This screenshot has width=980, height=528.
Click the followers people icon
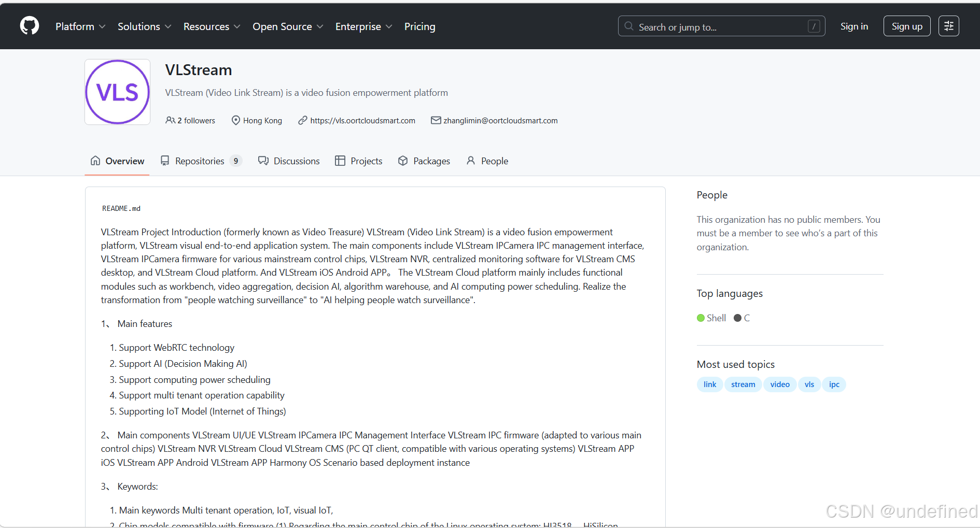pyautogui.click(x=170, y=120)
